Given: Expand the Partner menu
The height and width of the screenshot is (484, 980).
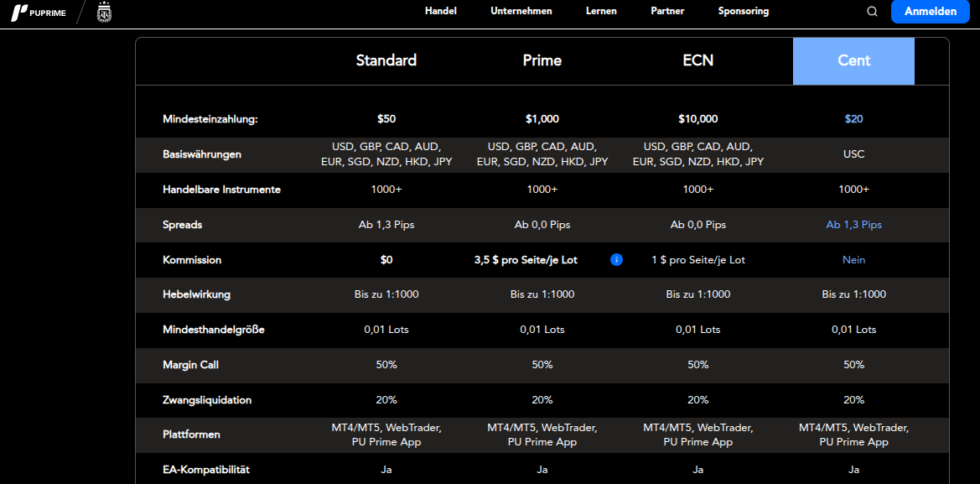Looking at the screenshot, I should [x=667, y=11].
